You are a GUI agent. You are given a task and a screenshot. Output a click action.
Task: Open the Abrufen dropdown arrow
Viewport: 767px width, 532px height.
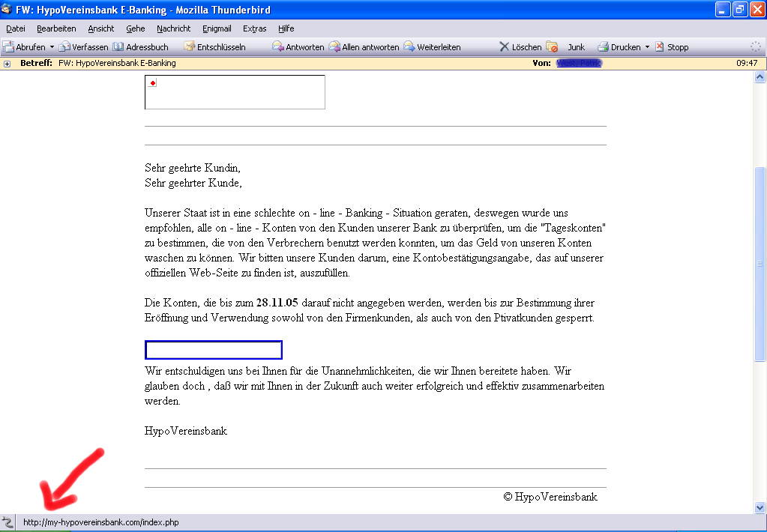coord(52,47)
